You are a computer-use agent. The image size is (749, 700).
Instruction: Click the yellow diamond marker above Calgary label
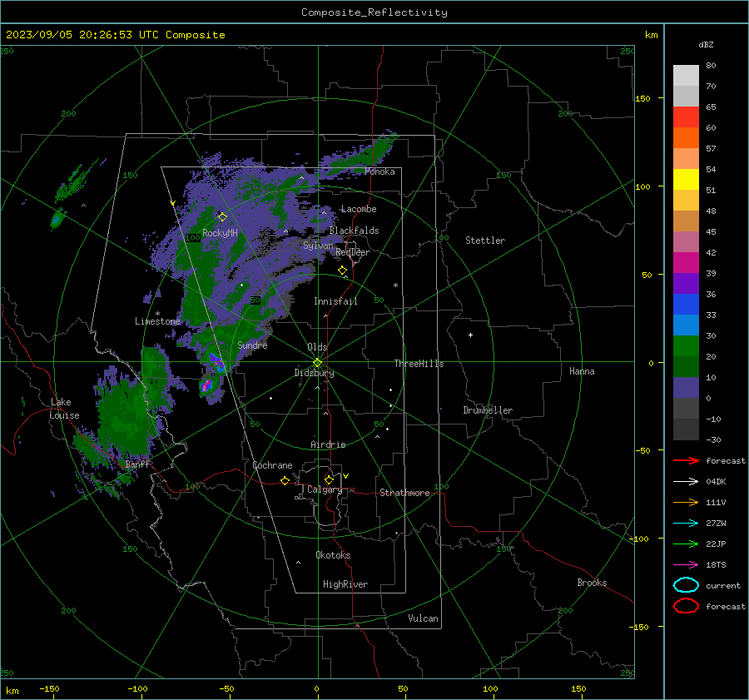(x=329, y=479)
